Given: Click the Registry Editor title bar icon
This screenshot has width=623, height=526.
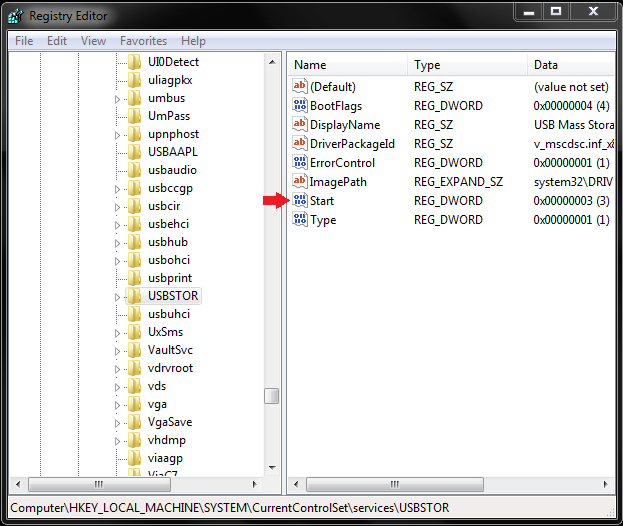Looking at the screenshot, I should pyautogui.click(x=16, y=16).
